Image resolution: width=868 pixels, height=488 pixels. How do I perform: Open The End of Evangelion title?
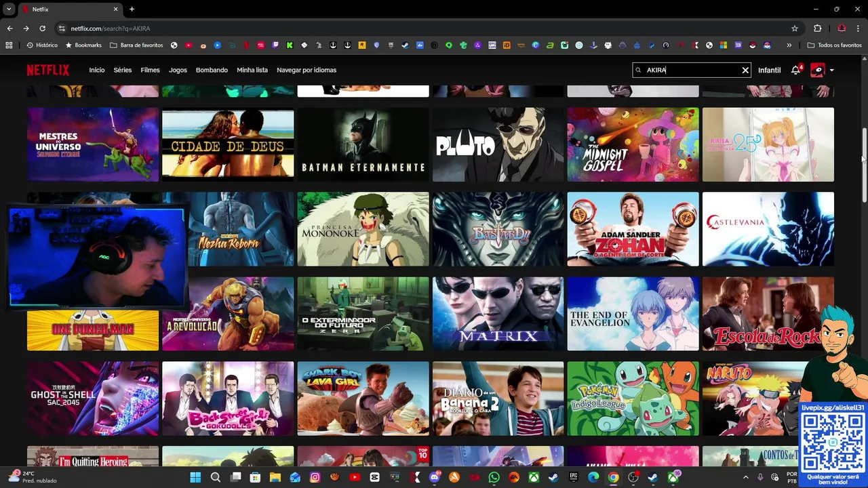(x=633, y=314)
